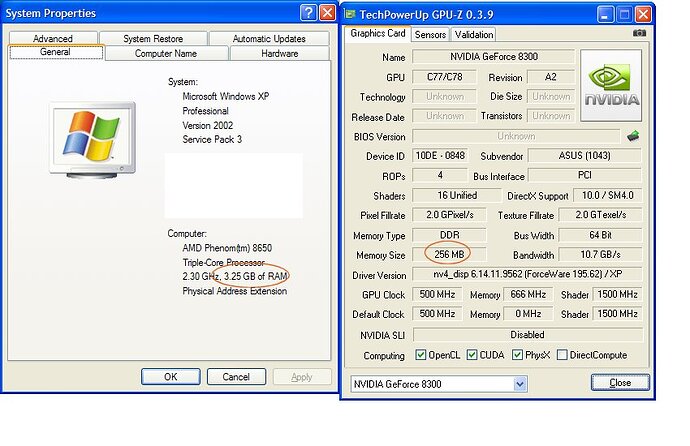Screen dimensions: 690x446
Task: Click the System Properties help question icon
Action: pos(308,13)
